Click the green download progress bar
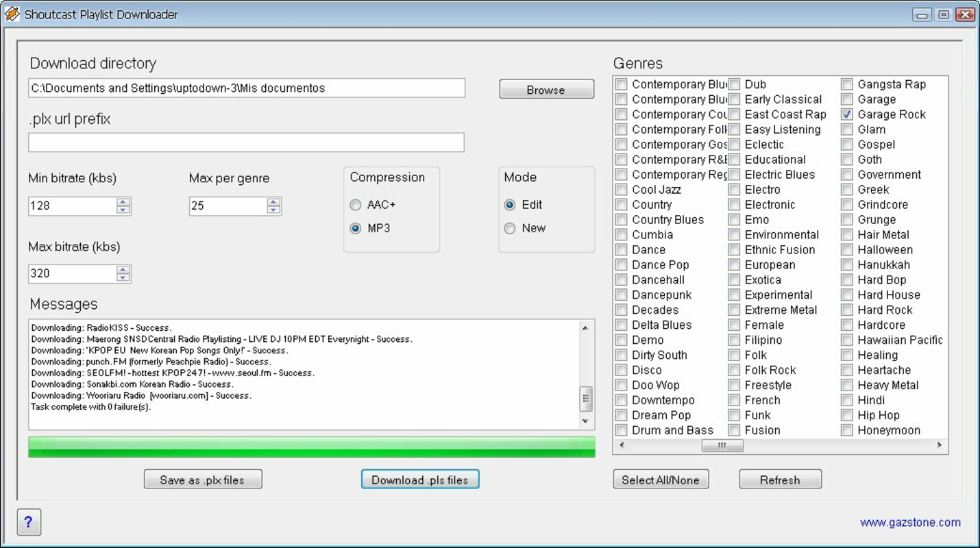This screenshot has width=980, height=548. pos(312,446)
